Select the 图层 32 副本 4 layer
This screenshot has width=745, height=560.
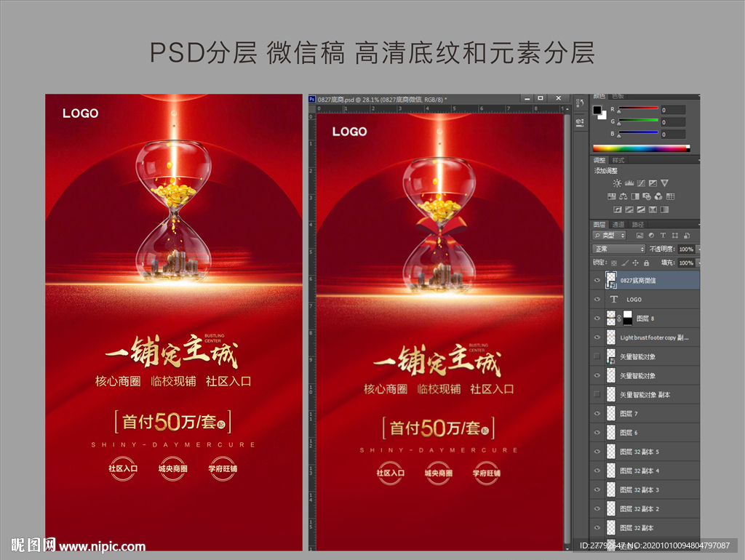[645, 471]
